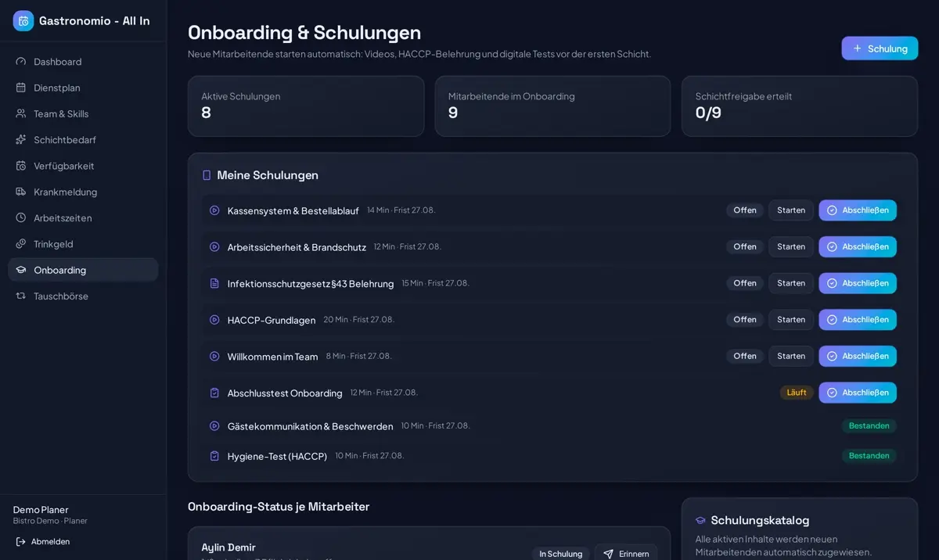
Task: Complete Willkommen im Team via Abschließen
Action: click(x=858, y=356)
